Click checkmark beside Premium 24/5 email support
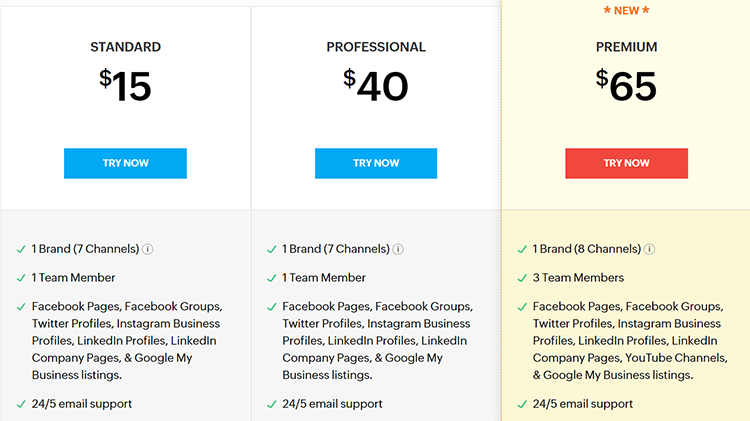The image size is (750, 421). coord(523,404)
